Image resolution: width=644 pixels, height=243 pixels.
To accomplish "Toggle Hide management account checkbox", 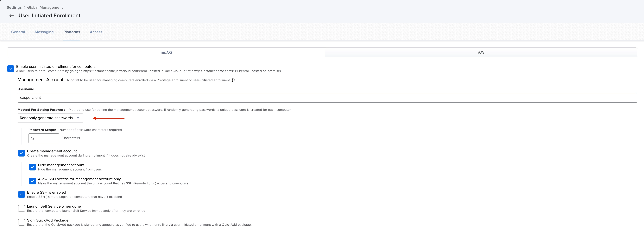I will [x=32, y=167].
